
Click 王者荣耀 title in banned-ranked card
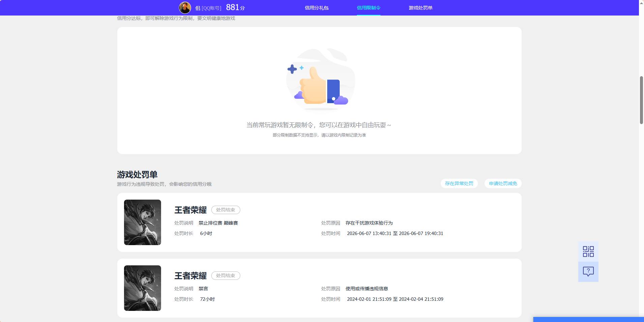(190, 210)
